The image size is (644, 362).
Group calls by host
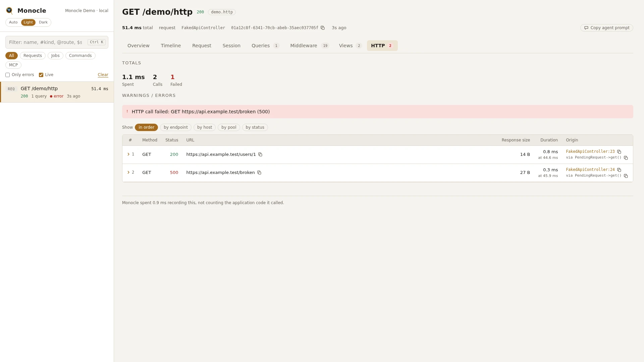(205, 127)
